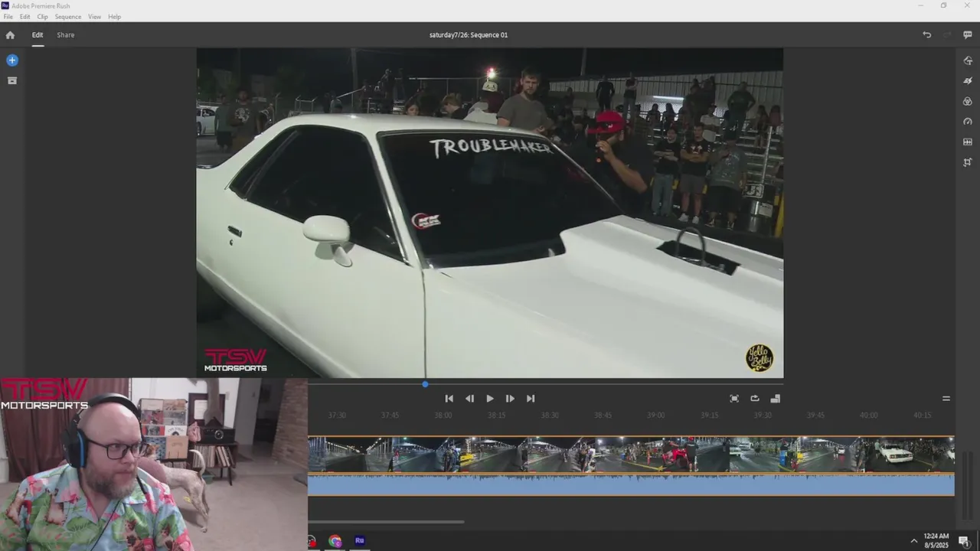This screenshot has width=980, height=551.
Task: Open the Help menu
Action: pyautogui.click(x=114, y=17)
